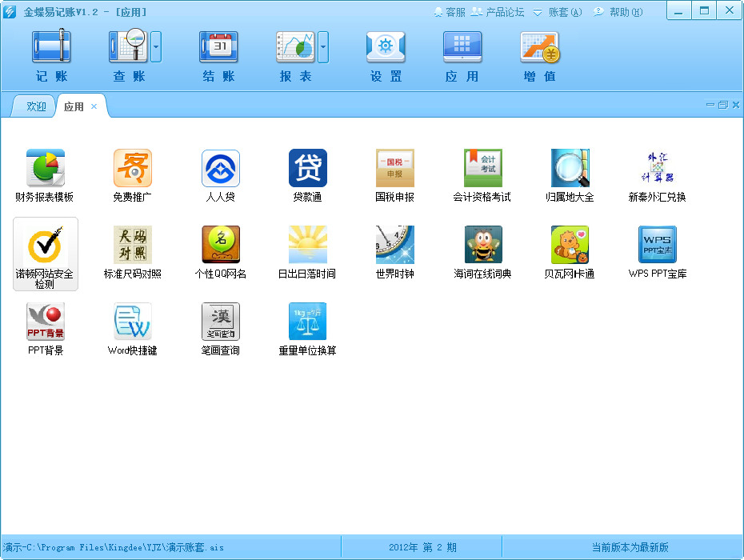
Task: Close the inner tab panel
Action: coord(735,105)
